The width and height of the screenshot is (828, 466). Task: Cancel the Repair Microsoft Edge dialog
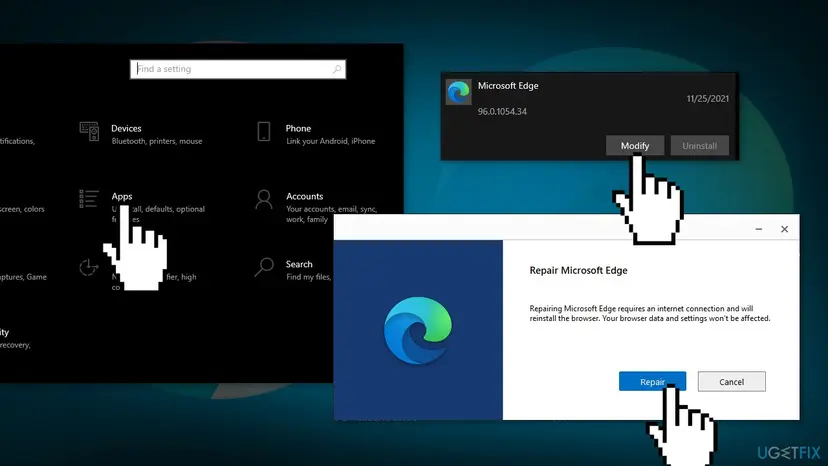coord(731,381)
